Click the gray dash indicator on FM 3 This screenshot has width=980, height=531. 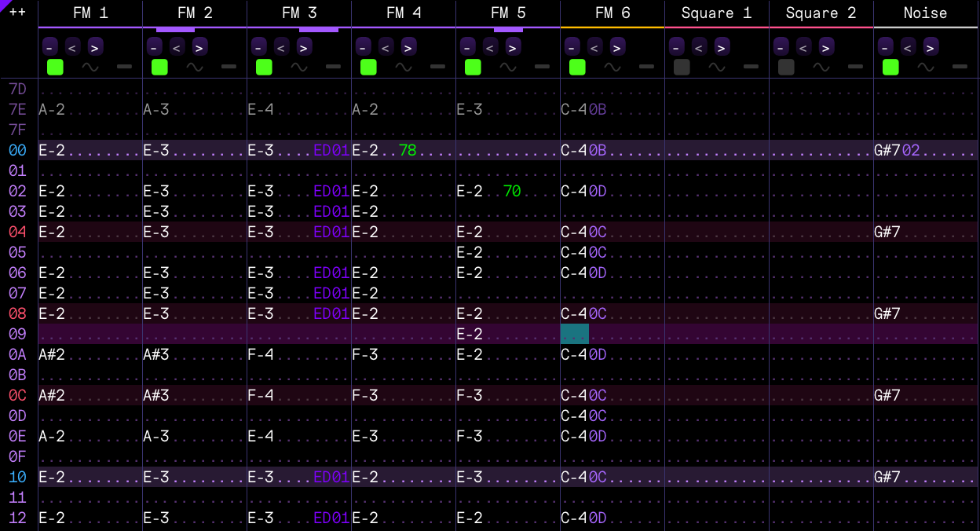click(x=333, y=68)
